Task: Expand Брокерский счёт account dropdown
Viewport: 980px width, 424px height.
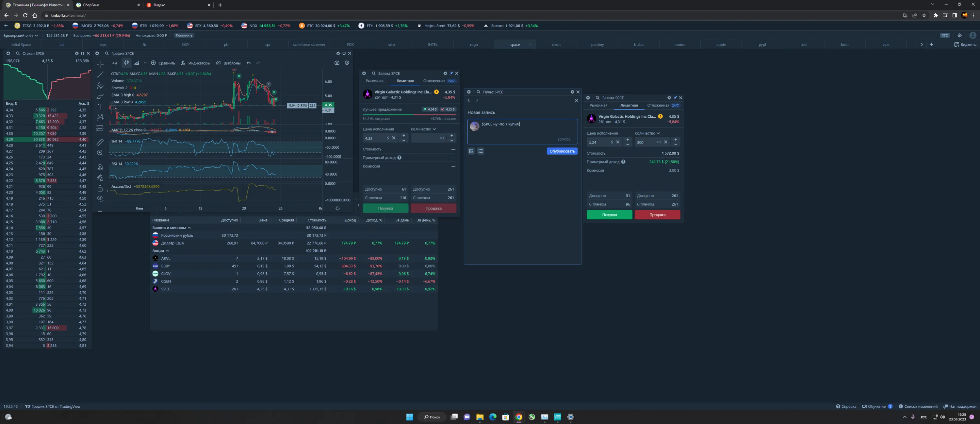Action: coord(21,35)
